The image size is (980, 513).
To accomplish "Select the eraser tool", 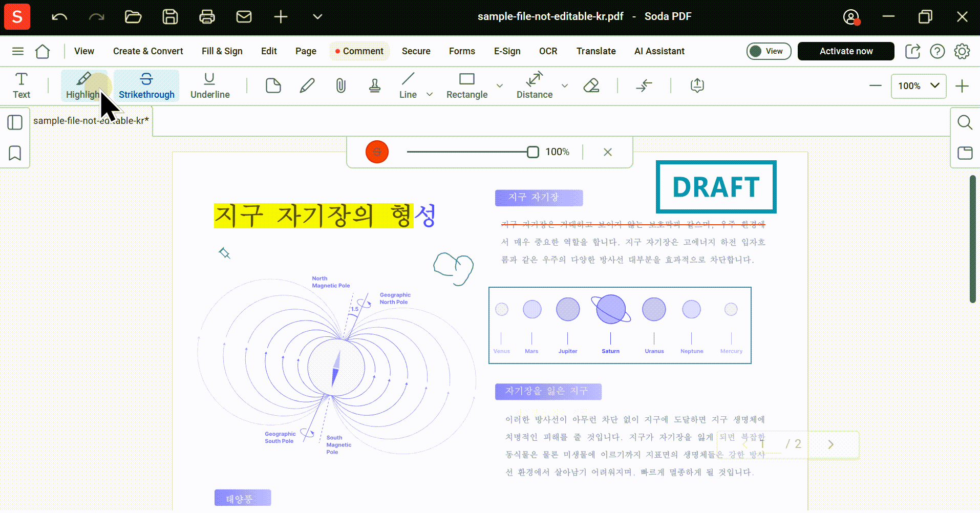I will 591,85.
